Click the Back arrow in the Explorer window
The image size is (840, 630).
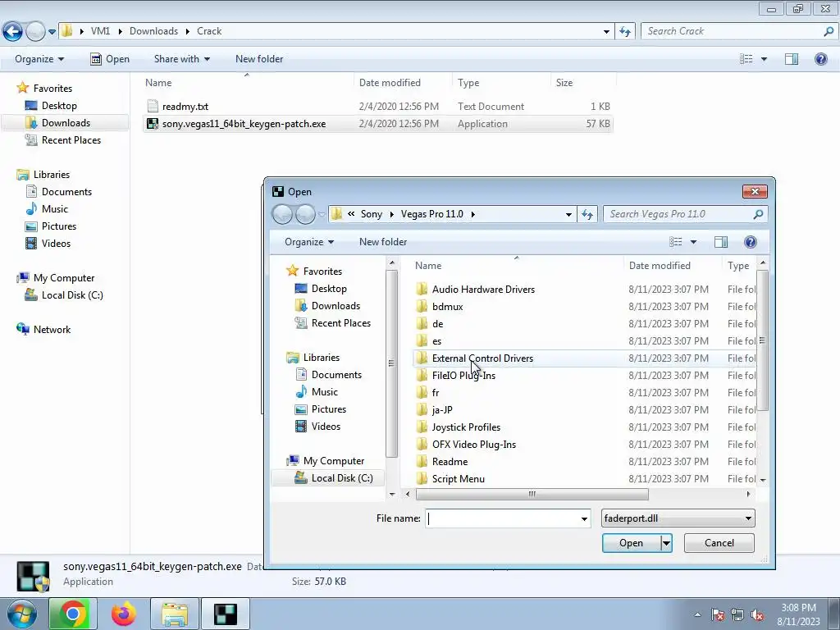[x=13, y=32]
